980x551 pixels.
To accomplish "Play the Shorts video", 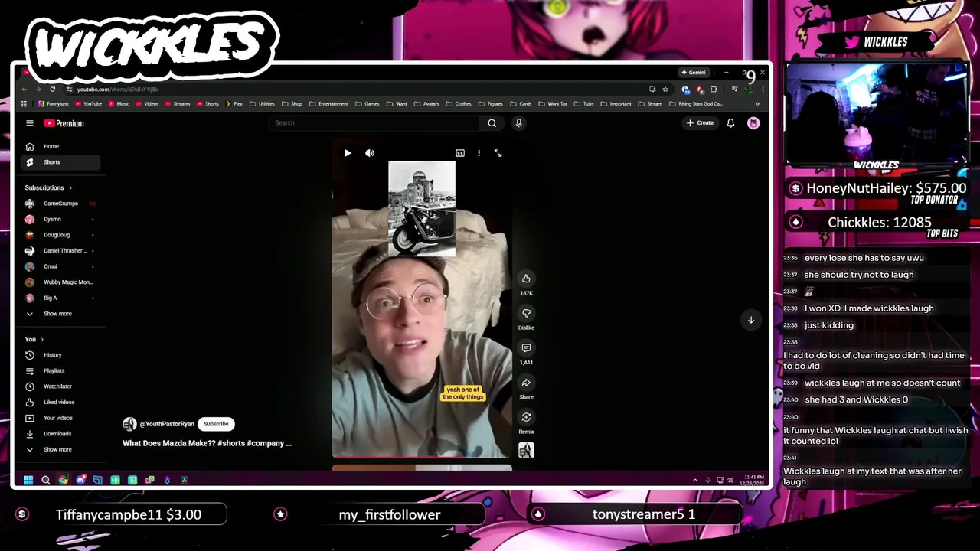I will 348,153.
